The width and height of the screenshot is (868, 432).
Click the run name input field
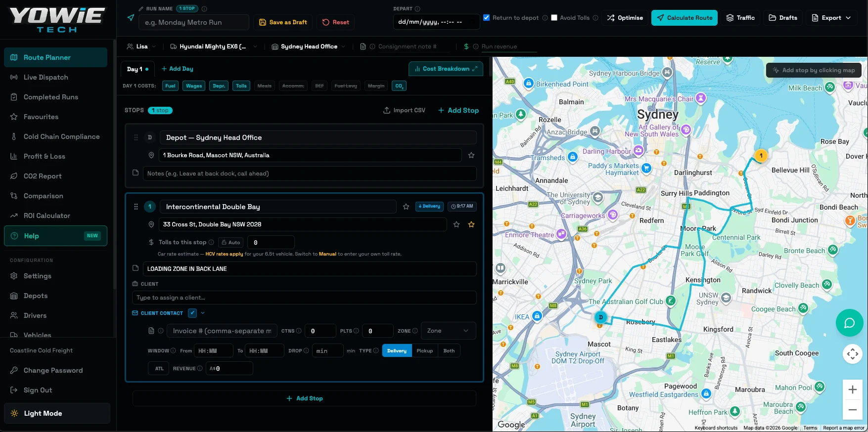(x=194, y=22)
